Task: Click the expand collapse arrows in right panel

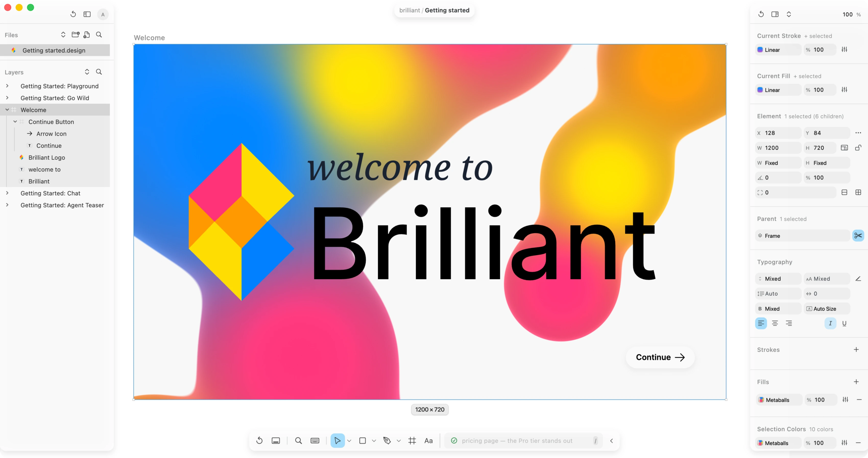Action: pos(789,14)
